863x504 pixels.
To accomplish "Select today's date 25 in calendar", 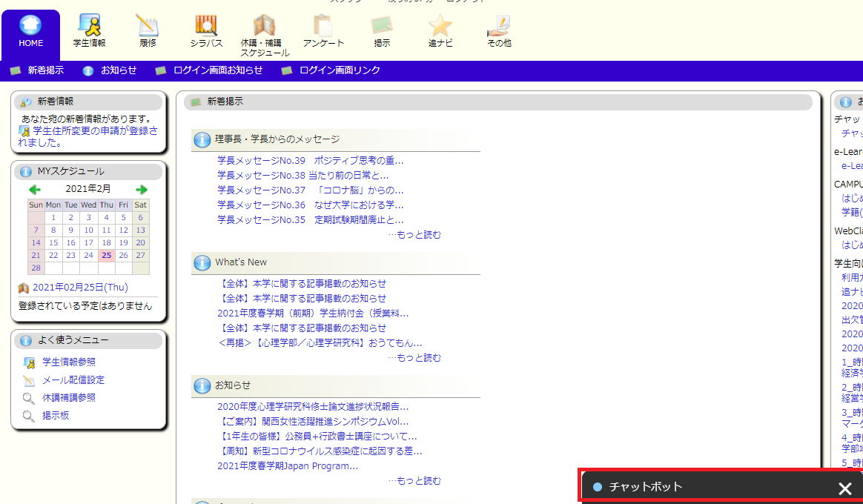I will pos(106,255).
